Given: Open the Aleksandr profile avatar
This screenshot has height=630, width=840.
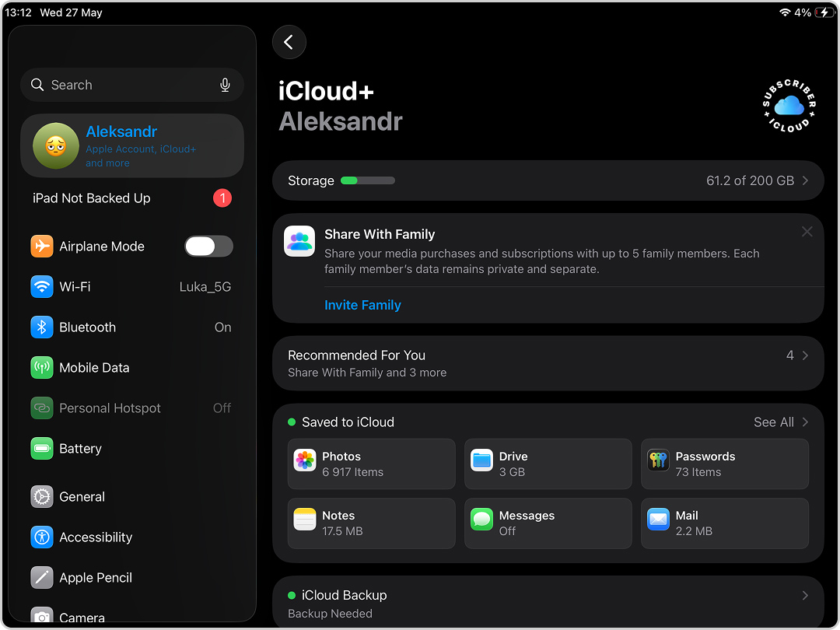Looking at the screenshot, I should (56, 145).
